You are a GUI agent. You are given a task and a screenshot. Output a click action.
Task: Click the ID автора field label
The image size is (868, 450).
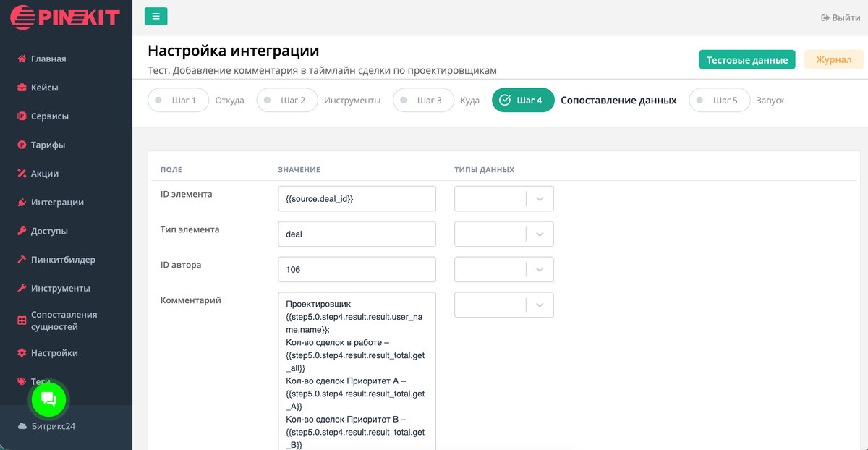[x=181, y=265]
